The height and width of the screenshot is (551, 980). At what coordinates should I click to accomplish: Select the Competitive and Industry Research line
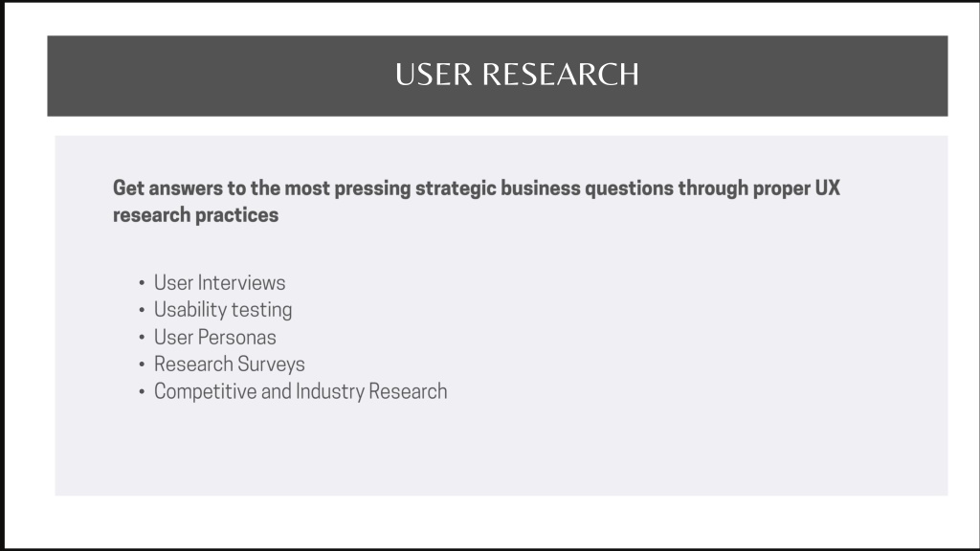click(x=301, y=391)
